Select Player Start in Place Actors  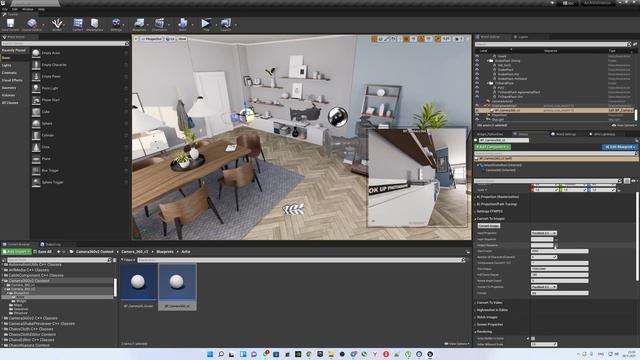coord(80,100)
